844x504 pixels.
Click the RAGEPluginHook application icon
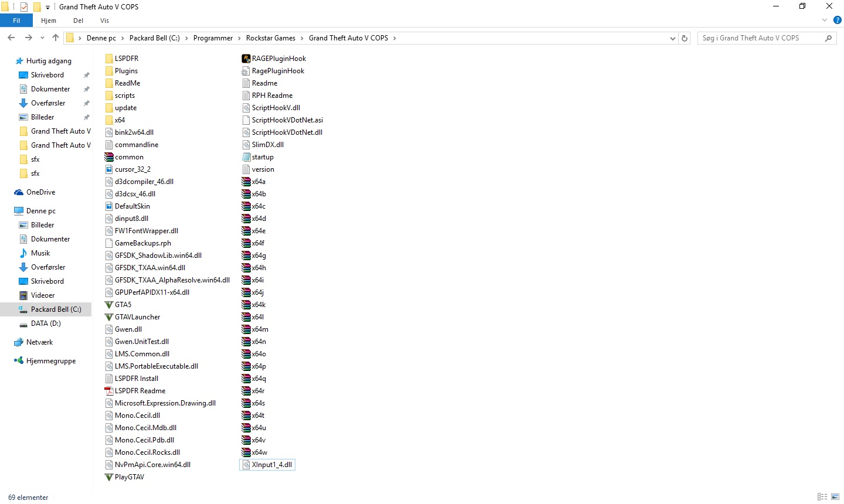coord(246,59)
